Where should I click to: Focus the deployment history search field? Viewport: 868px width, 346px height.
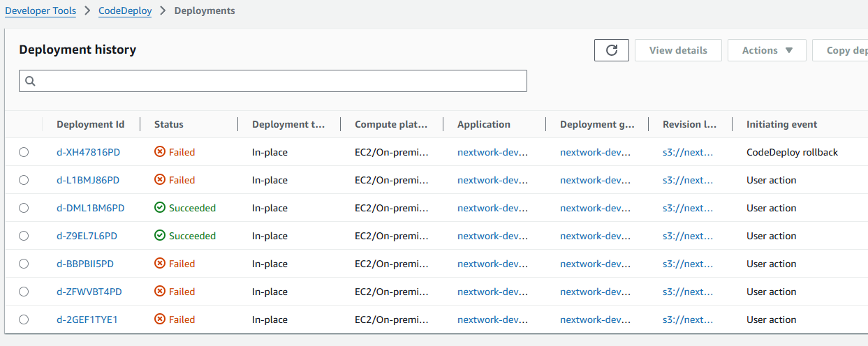(273, 81)
